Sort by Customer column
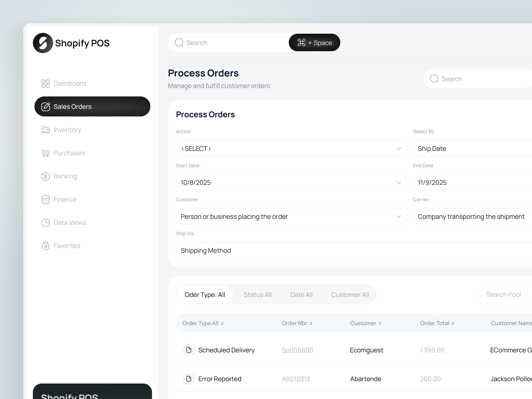The height and width of the screenshot is (399, 532). click(x=380, y=324)
